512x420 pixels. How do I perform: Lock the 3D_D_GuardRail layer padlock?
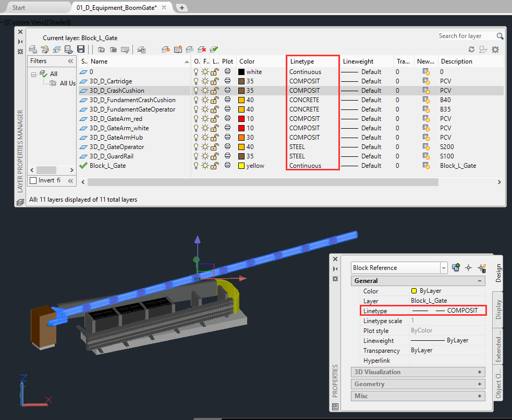click(x=214, y=156)
